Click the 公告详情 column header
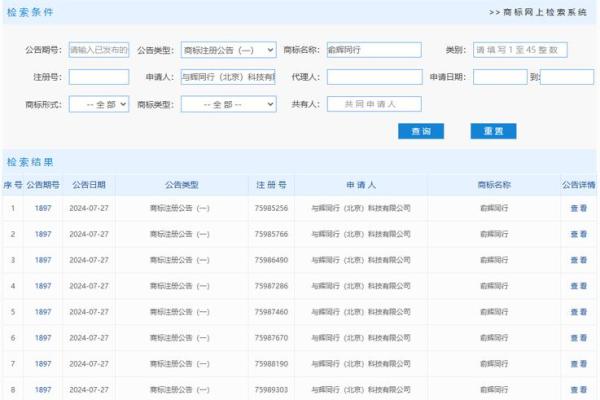Viewport: 600px width, 400px height. pos(579,185)
